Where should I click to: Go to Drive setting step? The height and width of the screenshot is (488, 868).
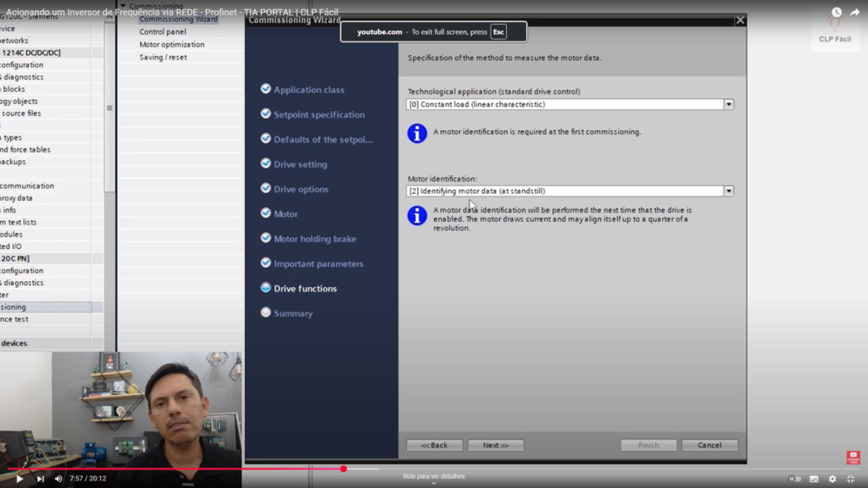pos(301,164)
